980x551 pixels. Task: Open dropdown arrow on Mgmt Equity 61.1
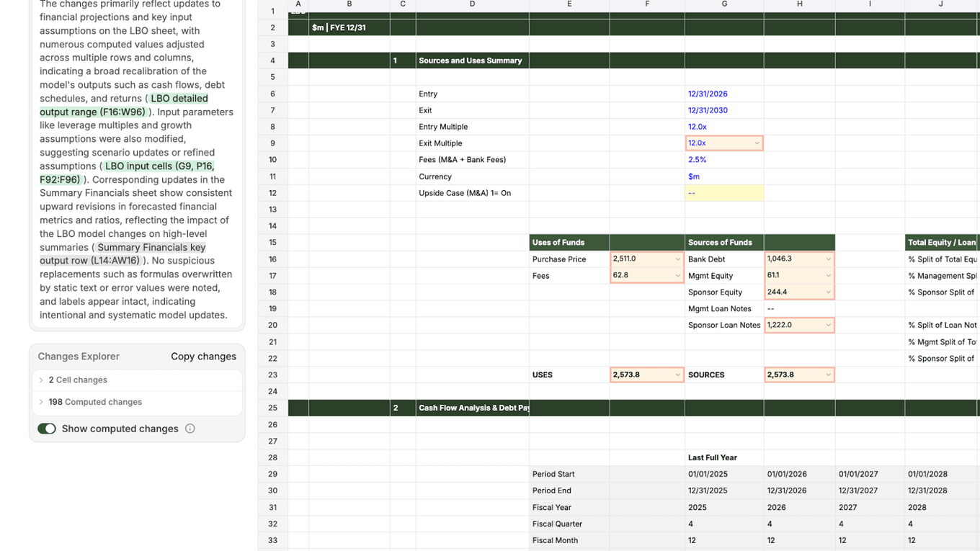pyautogui.click(x=828, y=275)
